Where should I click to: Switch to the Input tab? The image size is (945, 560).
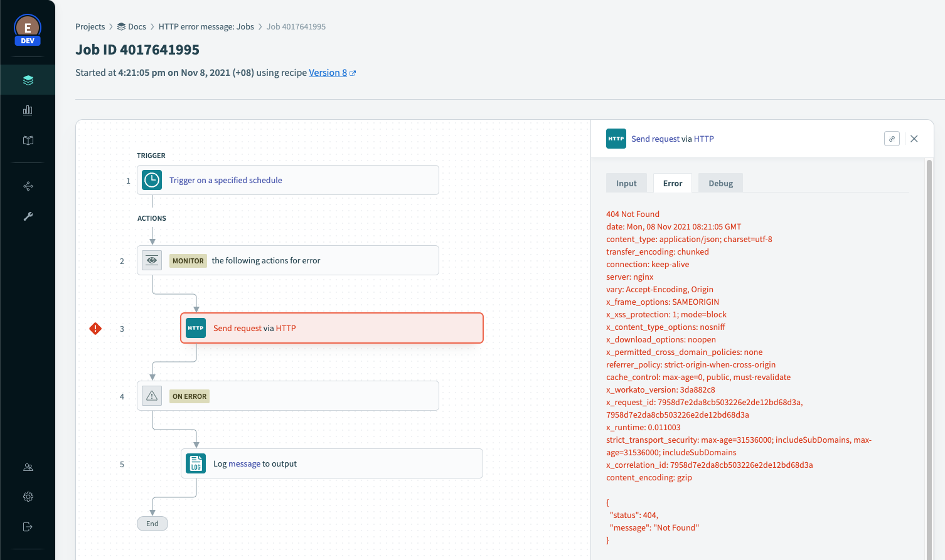coord(626,182)
